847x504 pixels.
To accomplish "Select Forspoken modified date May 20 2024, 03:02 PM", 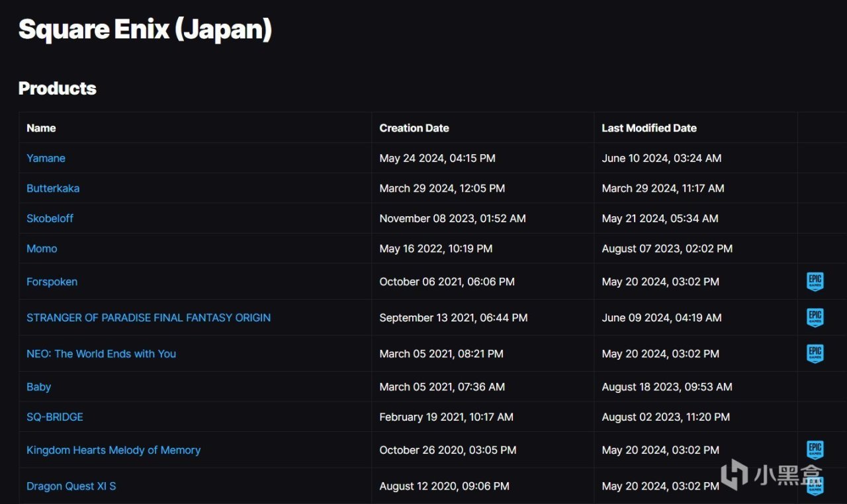I will click(660, 282).
